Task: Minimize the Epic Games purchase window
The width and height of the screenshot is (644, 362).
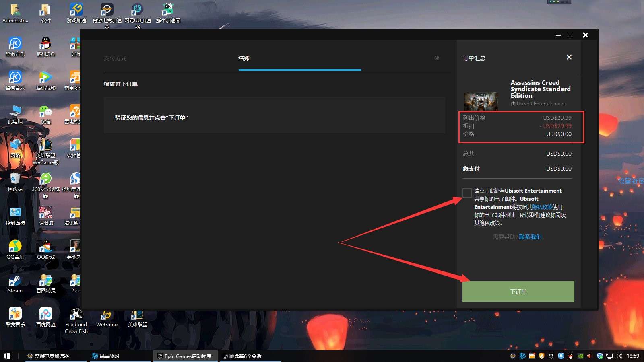Action: [x=558, y=35]
